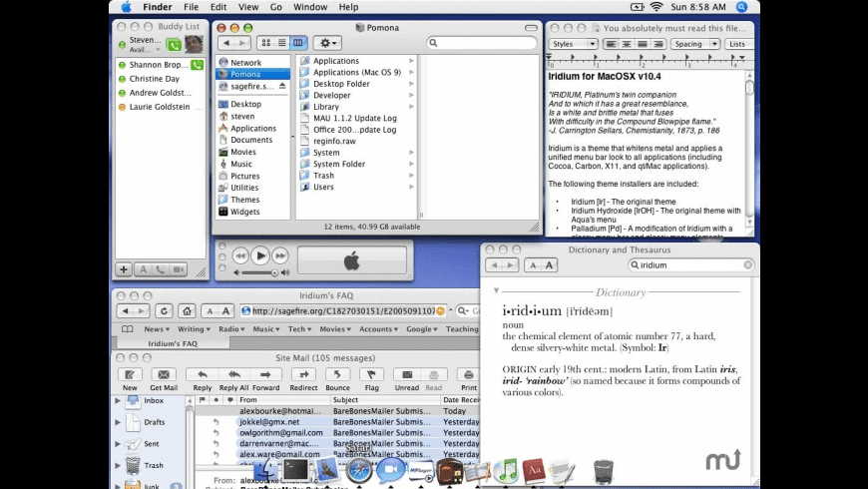The width and height of the screenshot is (868, 489).
Task: Switch Finder to icon view
Action: click(266, 43)
